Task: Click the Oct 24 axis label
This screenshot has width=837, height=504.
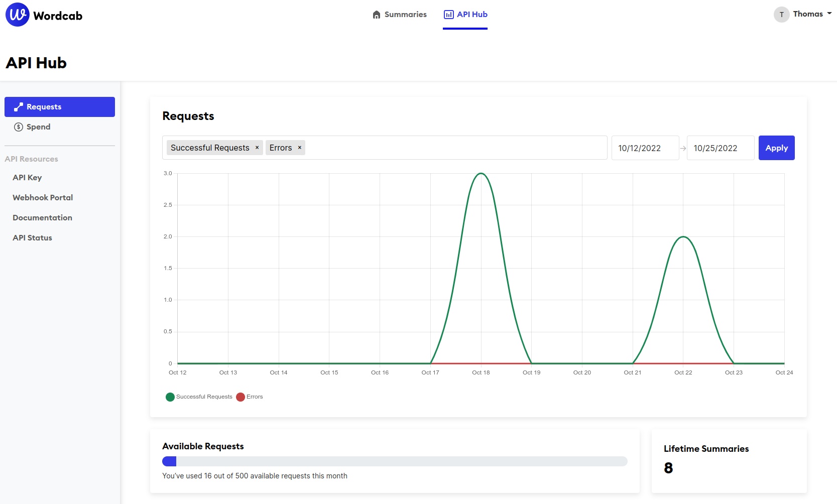Action: coord(784,372)
